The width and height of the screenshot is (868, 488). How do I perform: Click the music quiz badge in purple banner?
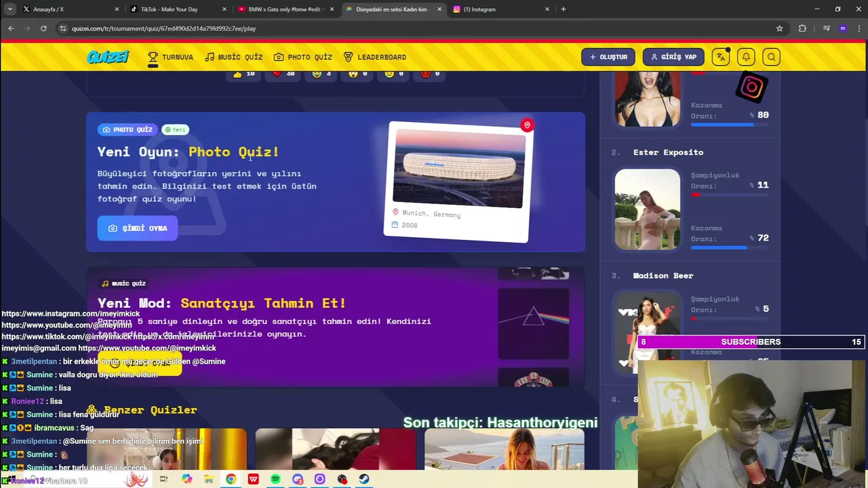[123, 283]
